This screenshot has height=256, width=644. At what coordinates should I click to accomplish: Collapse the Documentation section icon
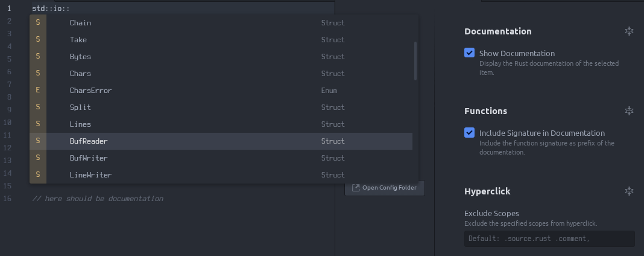click(629, 31)
